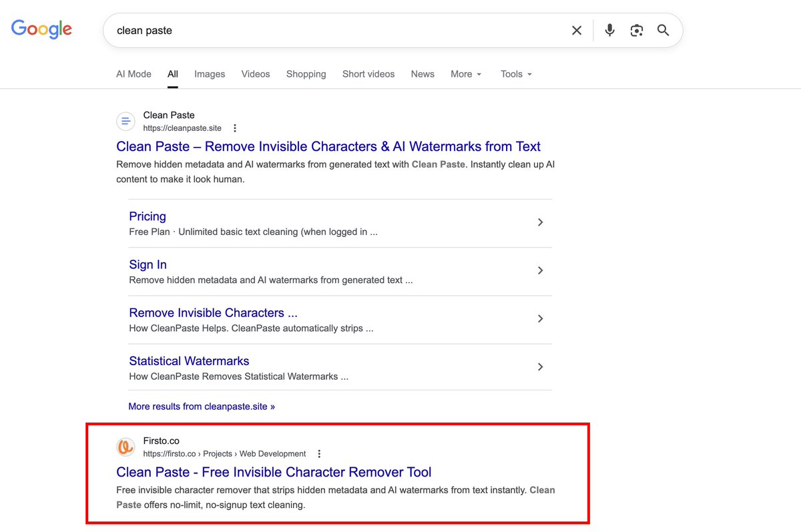This screenshot has width=801, height=532.
Task: Open the Sign In sitelink
Action: (148, 264)
